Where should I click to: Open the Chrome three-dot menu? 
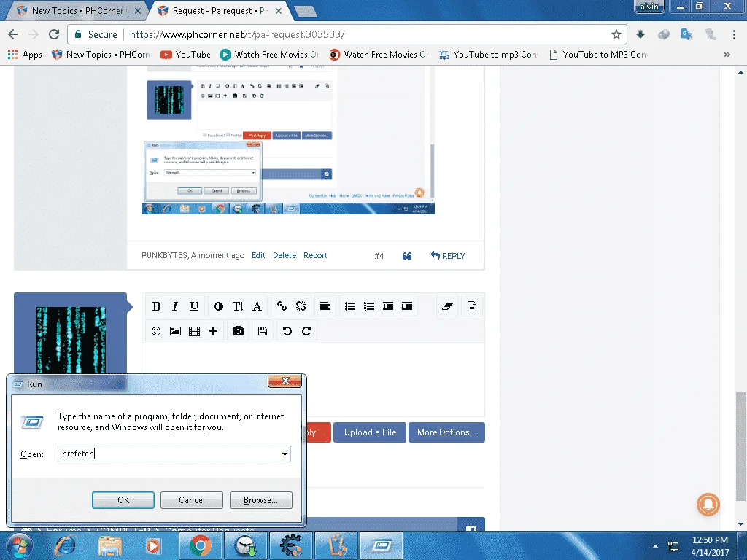point(734,34)
